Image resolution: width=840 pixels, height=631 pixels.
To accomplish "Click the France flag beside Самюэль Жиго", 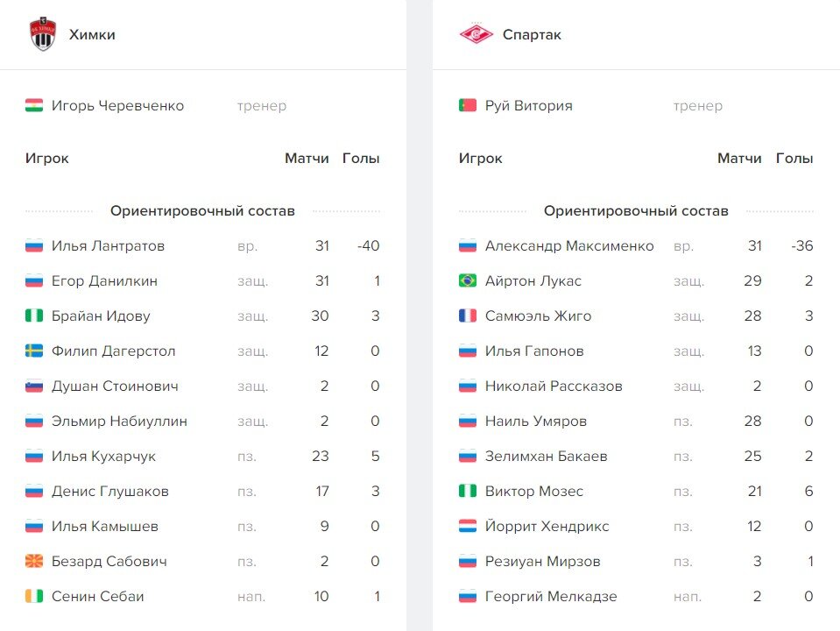I will pos(467,315).
